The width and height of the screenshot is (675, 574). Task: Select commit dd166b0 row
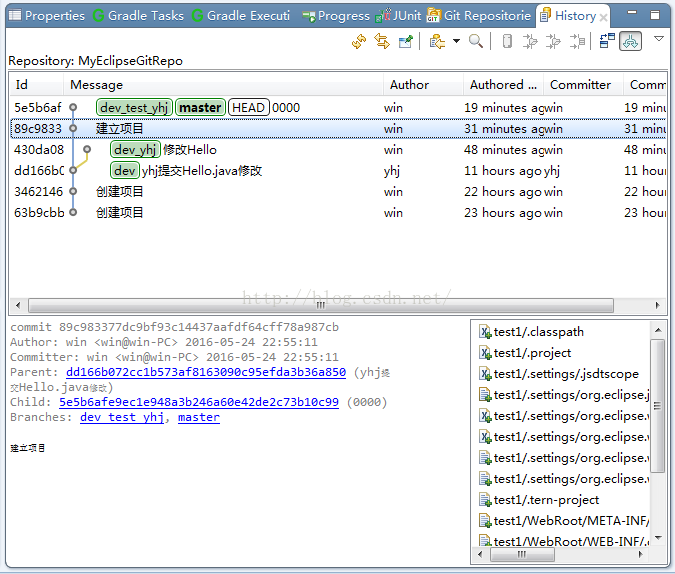tap(338, 171)
